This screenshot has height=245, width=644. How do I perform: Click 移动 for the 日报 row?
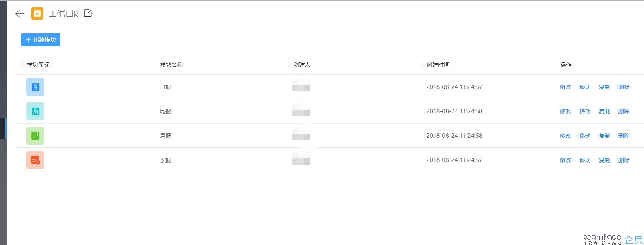(x=585, y=87)
